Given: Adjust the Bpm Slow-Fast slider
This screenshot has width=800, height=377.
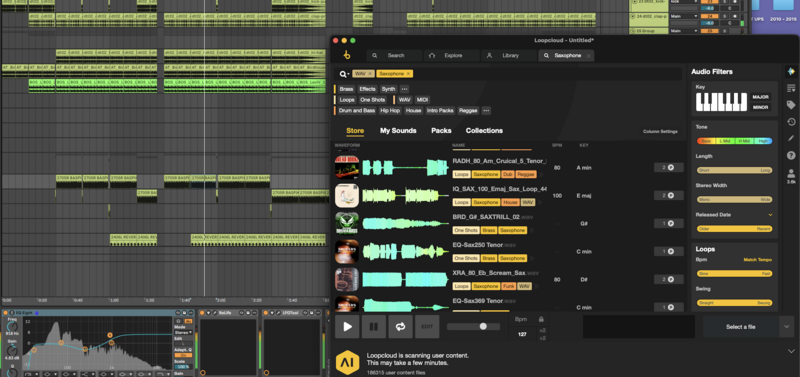Looking at the screenshot, I should [734, 273].
